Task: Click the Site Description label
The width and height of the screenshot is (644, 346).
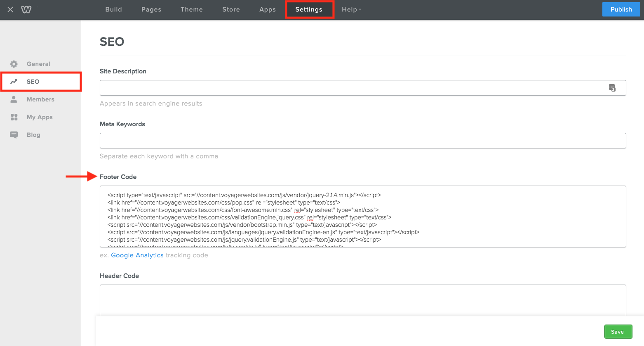Action: tap(123, 71)
